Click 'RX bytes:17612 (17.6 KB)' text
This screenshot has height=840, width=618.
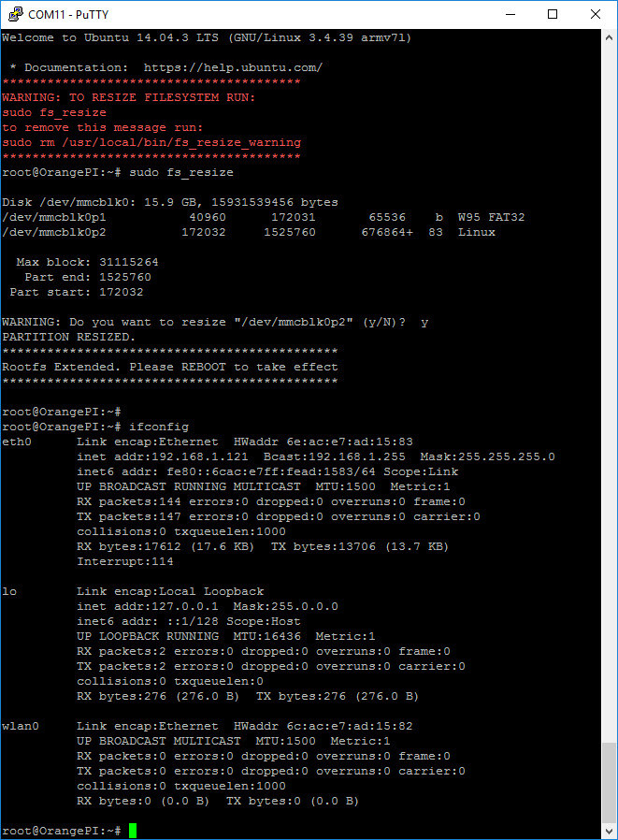[165, 546]
